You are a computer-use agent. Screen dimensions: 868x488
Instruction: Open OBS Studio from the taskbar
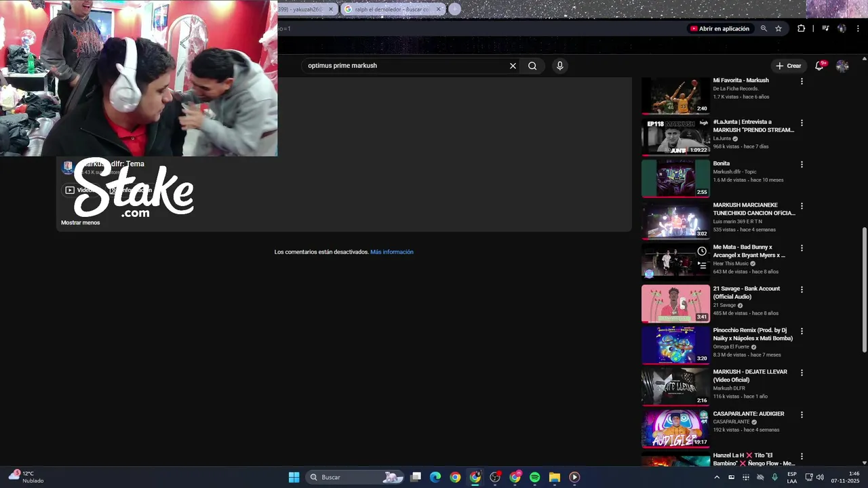(495, 477)
